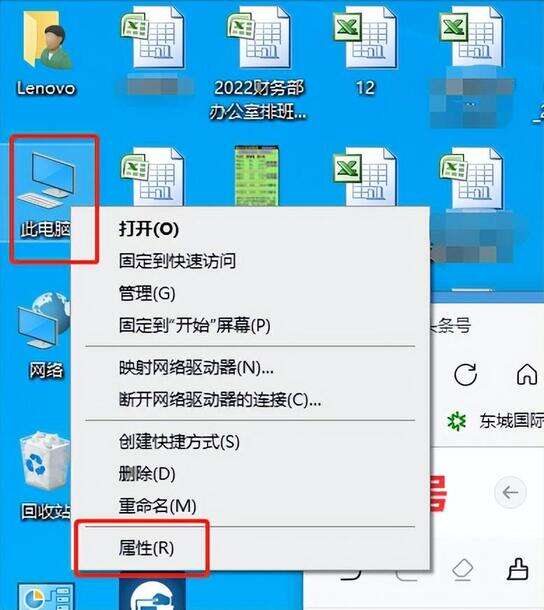Select the Excel file named 12
The width and height of the screenshot is (544, 610).
[x=365, y=51]
